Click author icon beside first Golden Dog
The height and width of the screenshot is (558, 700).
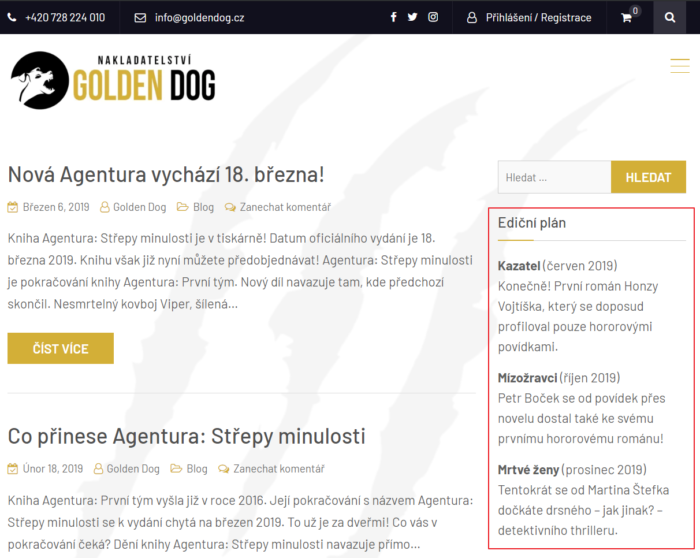pos(104,207)
